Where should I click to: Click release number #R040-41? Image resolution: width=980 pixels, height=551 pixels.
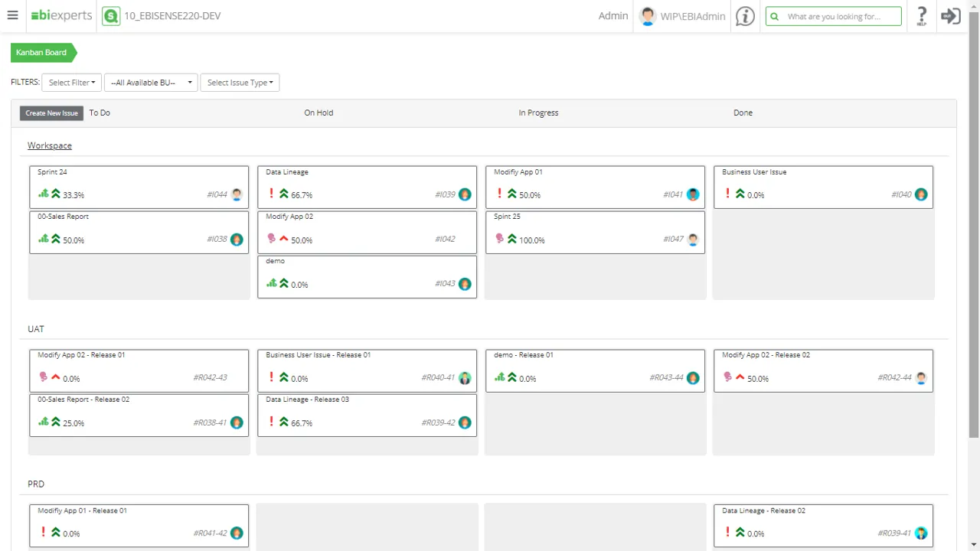[438, 378]
